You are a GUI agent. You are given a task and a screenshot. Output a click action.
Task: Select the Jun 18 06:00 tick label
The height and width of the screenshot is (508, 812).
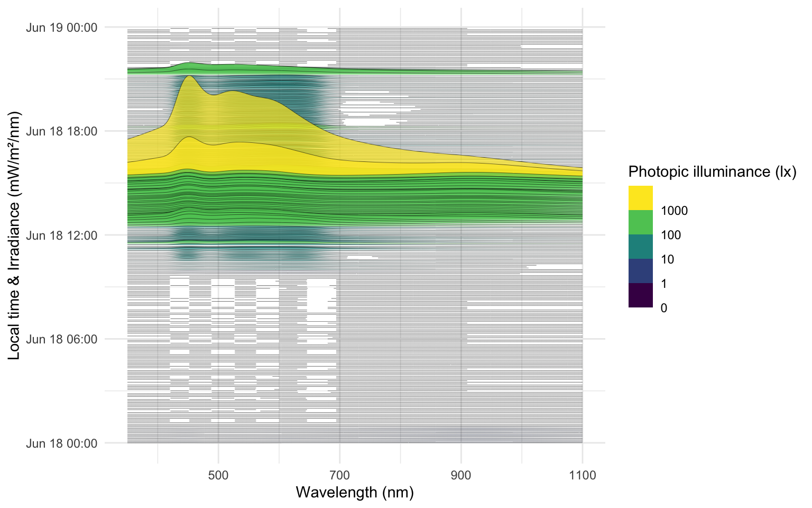tap(61, 339)
